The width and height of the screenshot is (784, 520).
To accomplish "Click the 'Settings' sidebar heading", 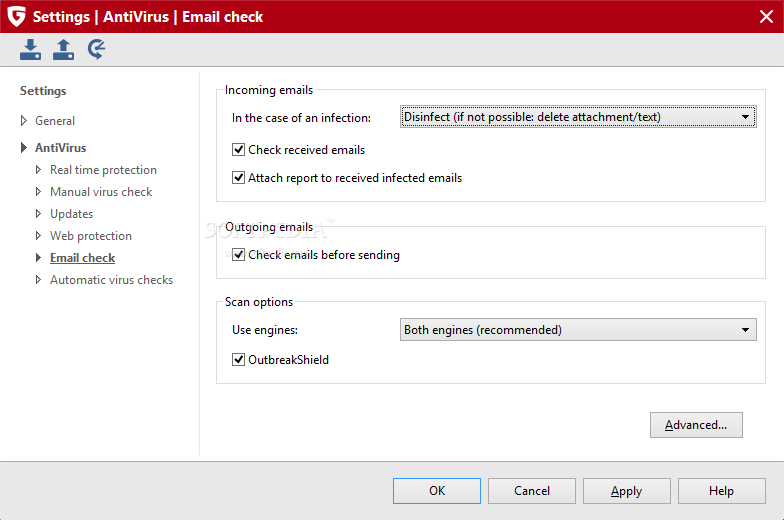I will click(43, 91).
